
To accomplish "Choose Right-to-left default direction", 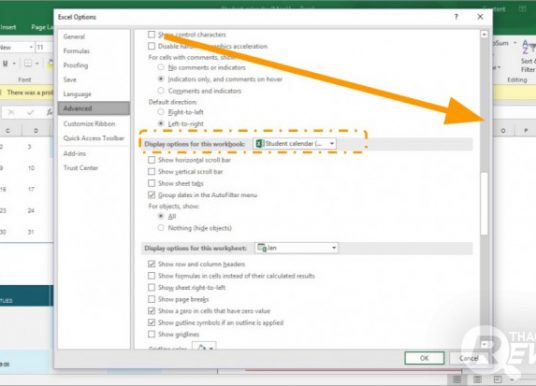I will click(x=161, y=112).
